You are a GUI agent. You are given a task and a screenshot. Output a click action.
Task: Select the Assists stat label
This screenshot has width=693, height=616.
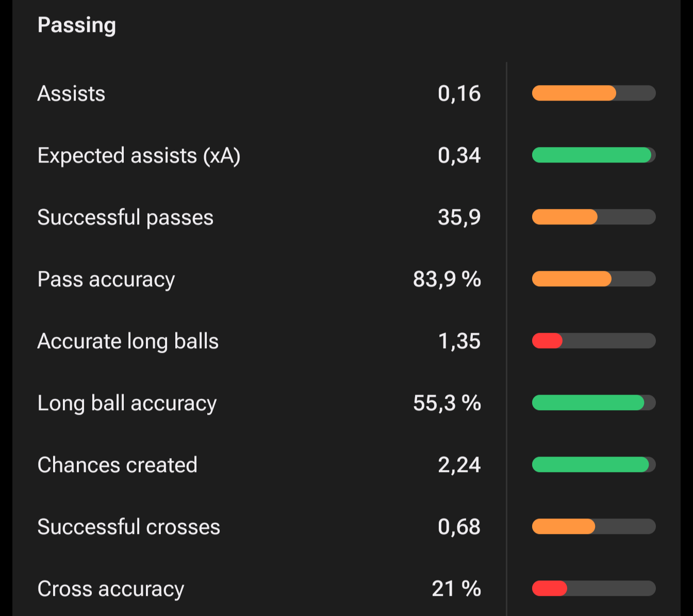point(71,93)
